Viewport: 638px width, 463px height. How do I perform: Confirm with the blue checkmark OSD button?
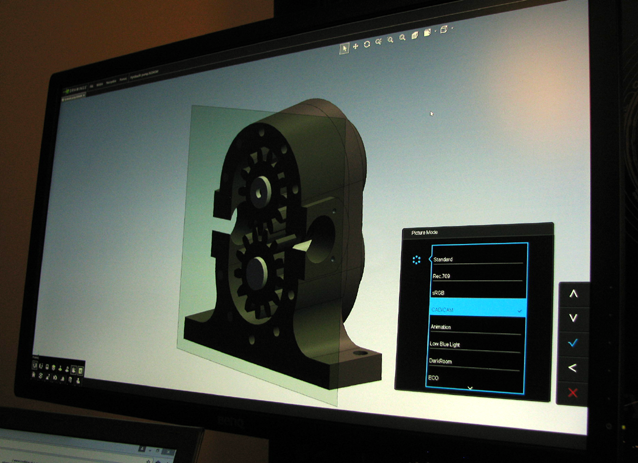pyautogui.click(x=573, y=343)
